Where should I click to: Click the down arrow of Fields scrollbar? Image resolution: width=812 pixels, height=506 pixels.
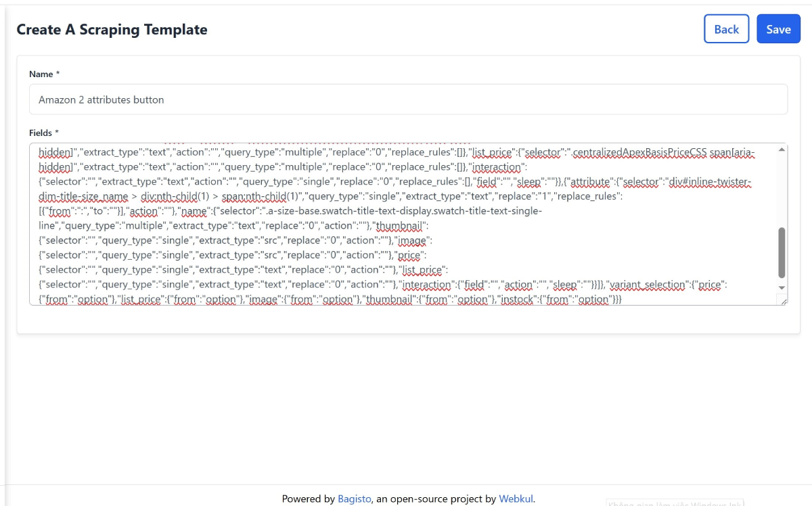(x=782, y=288)
